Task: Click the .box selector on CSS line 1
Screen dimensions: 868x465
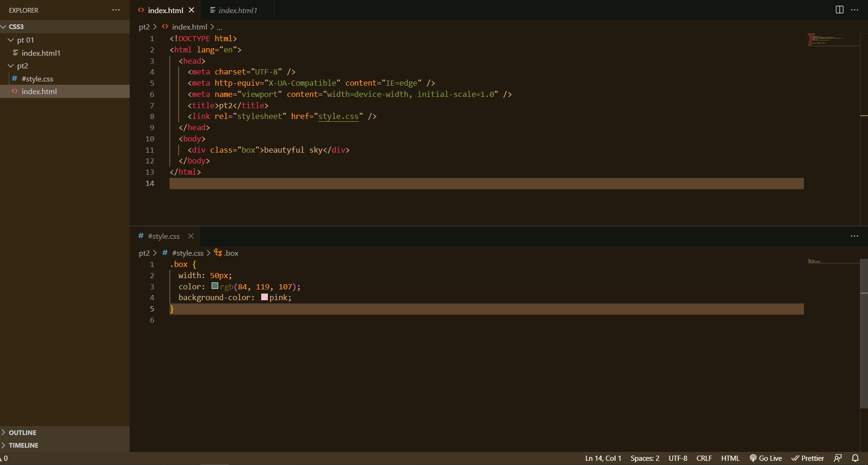Action: point(179,264)
